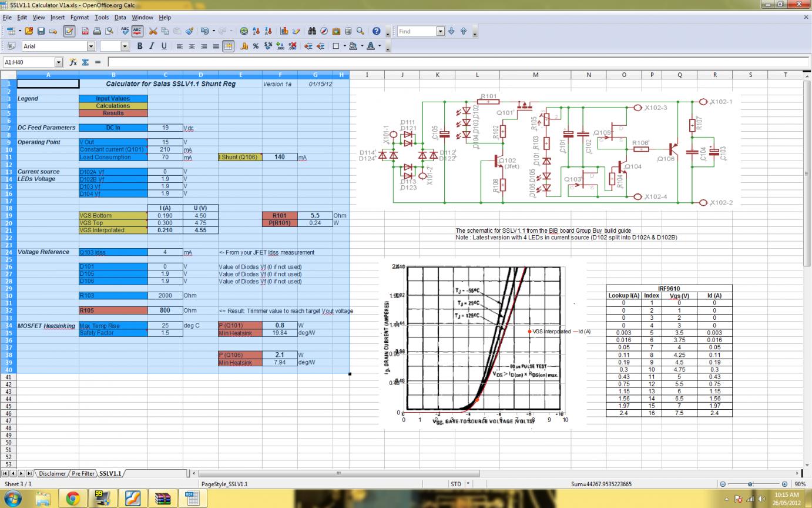Toggle Edit File mode
The width and height of the screenshot is (812, 508).
point(69,31)
